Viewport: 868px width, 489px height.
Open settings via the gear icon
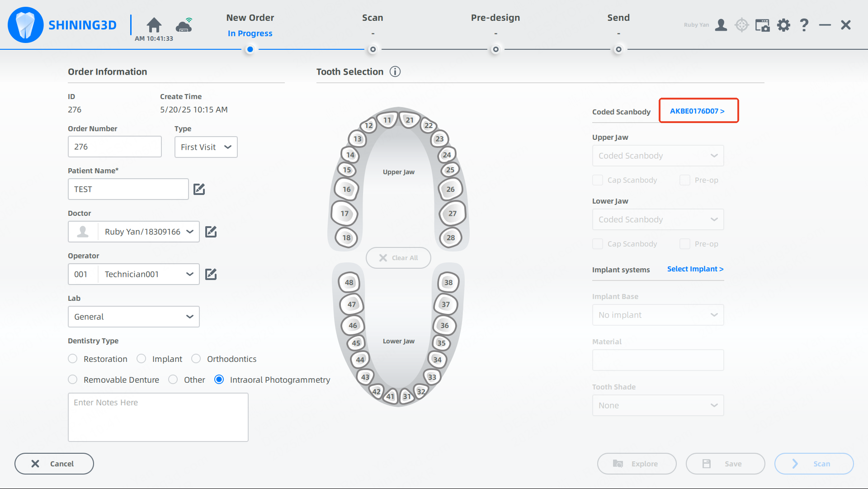783,25
